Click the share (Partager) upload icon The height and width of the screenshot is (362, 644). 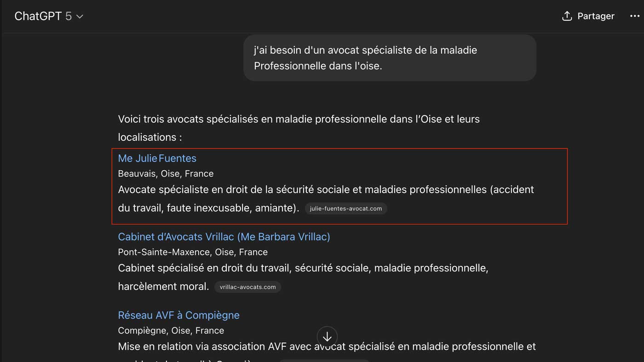click(567, 16)
